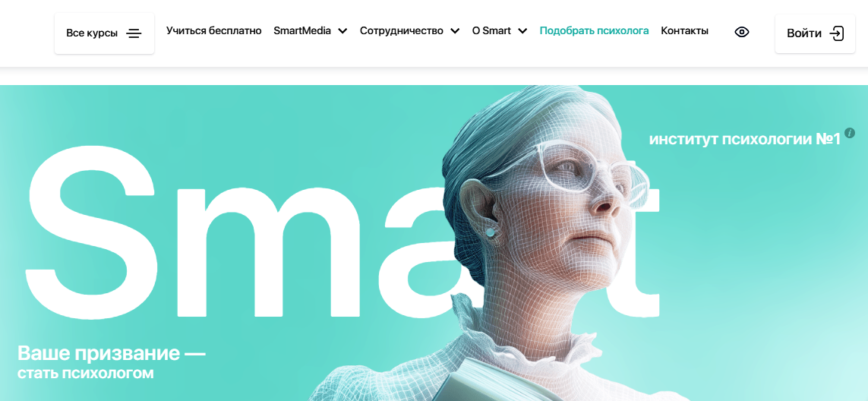Image resolution: width=868 pixels, height=401 pixels.
Task: Toggle the eye accessibility mode icon
Action: pyautogui.click(x=742, y=32)
